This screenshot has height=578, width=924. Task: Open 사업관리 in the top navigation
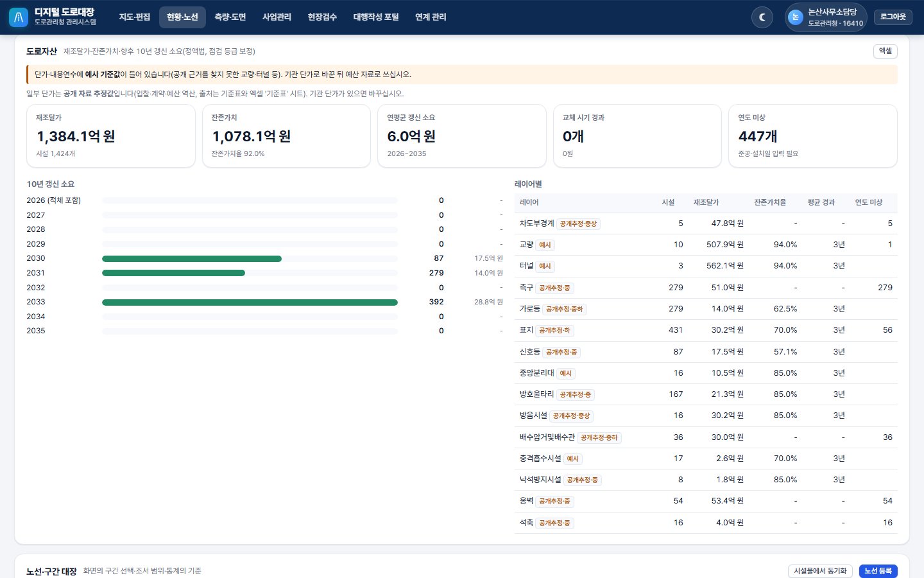[277, 17]
